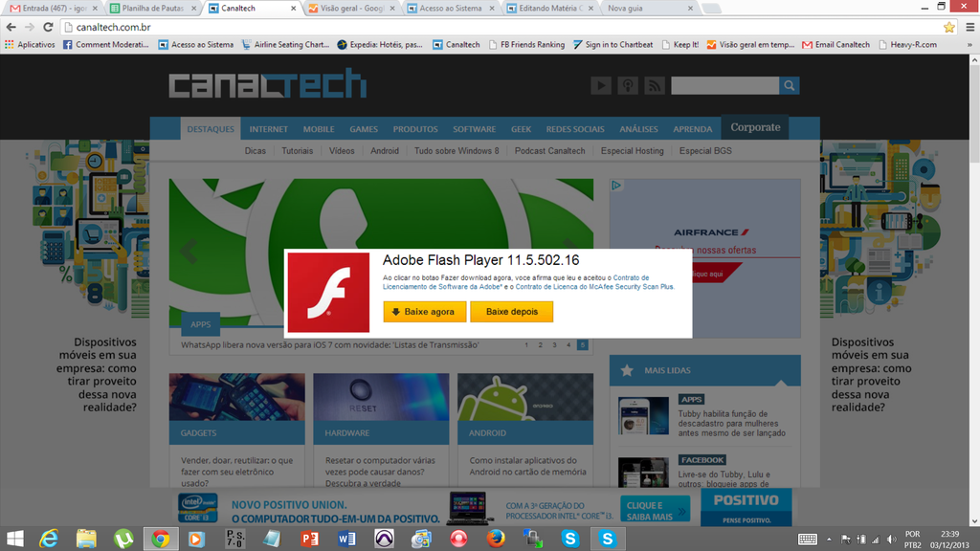The height and width of the screenshot is (551, 980).
Task: Click the AdChoices icon on Air France ad
Action: pos(616,186)
